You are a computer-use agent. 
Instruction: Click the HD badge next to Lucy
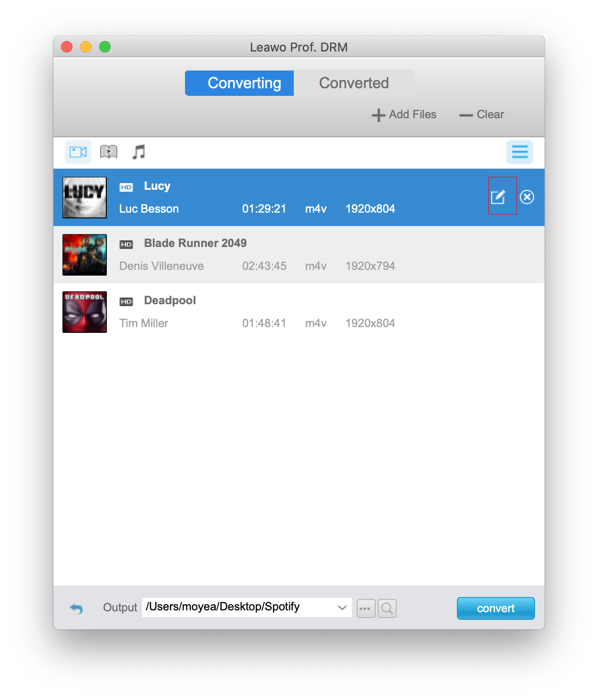(x=126, y=187)
